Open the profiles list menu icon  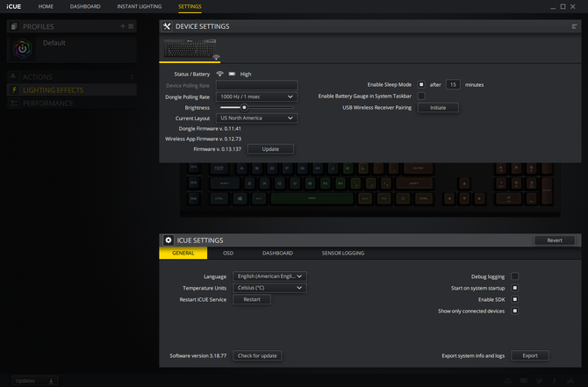[131, 26]
